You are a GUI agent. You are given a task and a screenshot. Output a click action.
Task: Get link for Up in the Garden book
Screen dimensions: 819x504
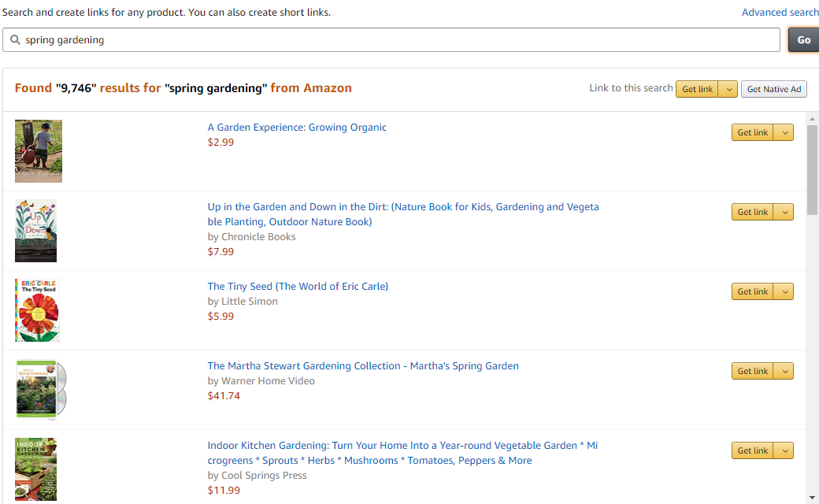tap(752, 212)
